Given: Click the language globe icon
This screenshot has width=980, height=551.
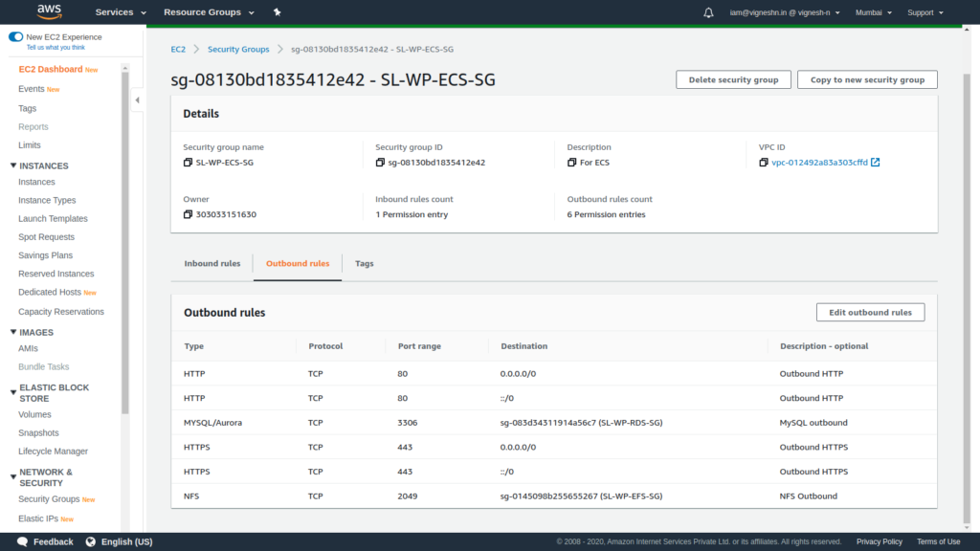Looking at the screenshot, I should pos(91,541).
